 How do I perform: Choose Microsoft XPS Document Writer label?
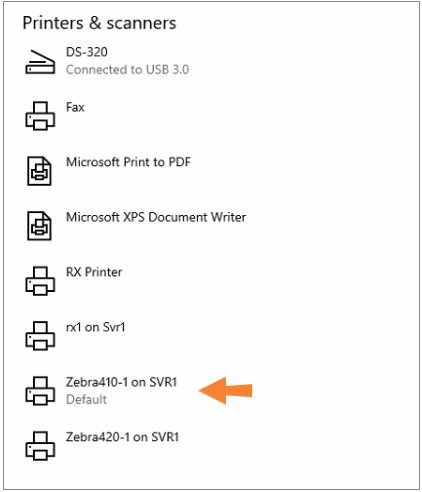click(156, 217)
